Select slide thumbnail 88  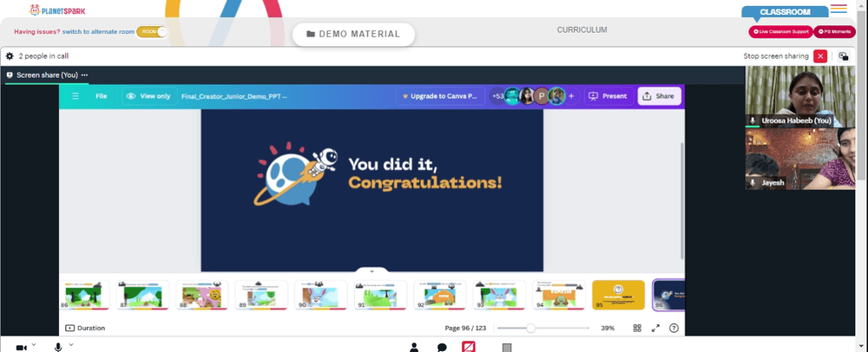coord(202,295)
